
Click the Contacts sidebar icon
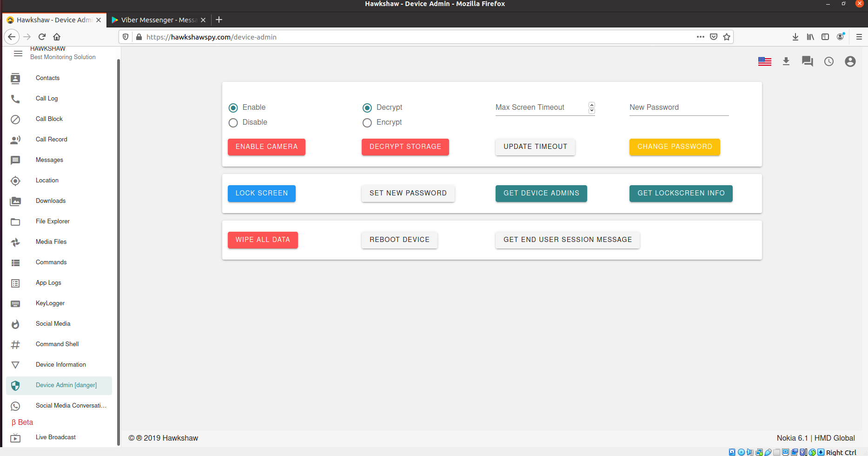click(x=15, y=78)
